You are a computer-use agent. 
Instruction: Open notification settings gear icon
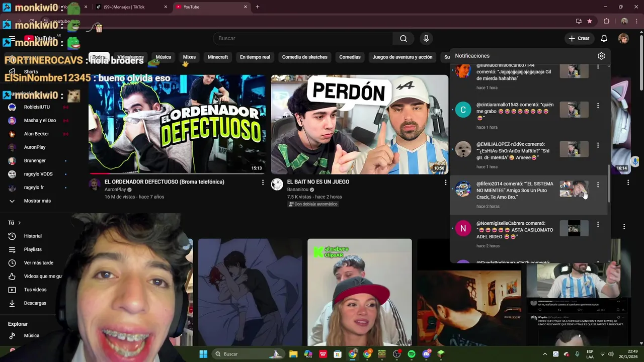pos(601,56)
